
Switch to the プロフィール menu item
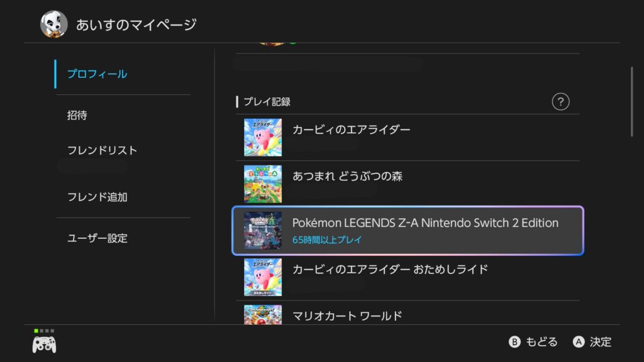(x=97, y=74)
